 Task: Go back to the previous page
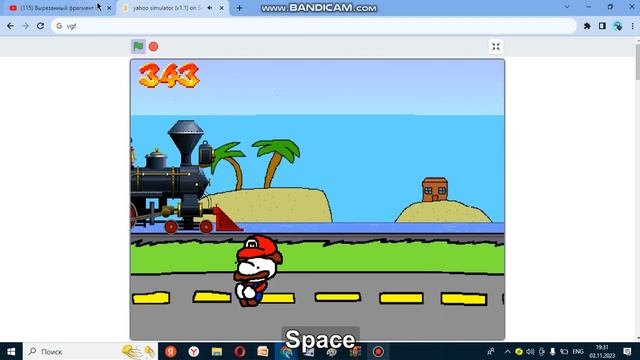click(10, 26)
